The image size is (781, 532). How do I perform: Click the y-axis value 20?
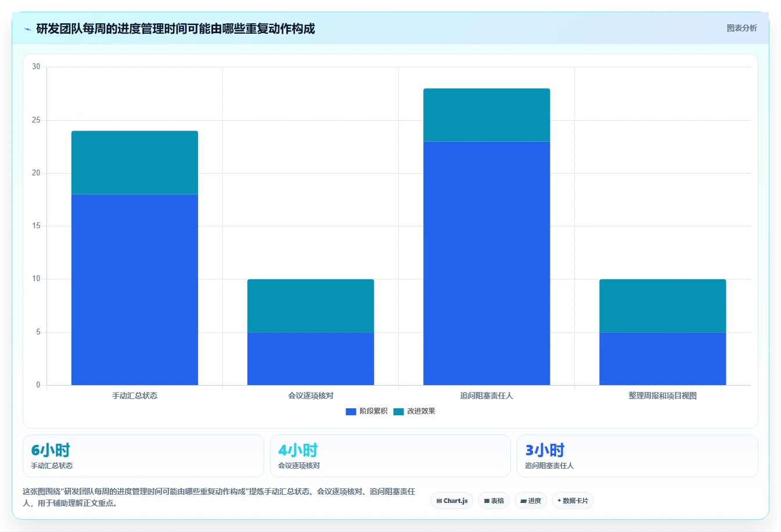point(37,173)
